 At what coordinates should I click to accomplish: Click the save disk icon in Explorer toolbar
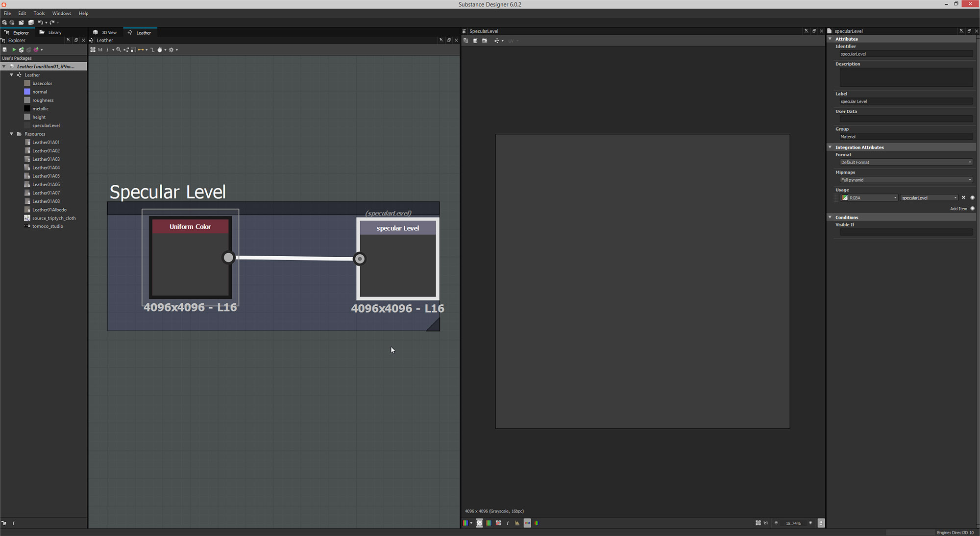[x=5, y=49]
